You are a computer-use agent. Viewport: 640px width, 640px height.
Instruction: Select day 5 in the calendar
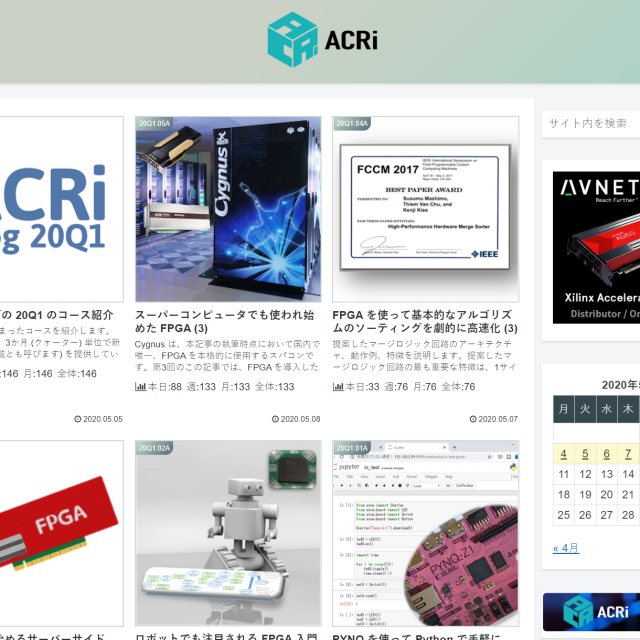point(586,453)
